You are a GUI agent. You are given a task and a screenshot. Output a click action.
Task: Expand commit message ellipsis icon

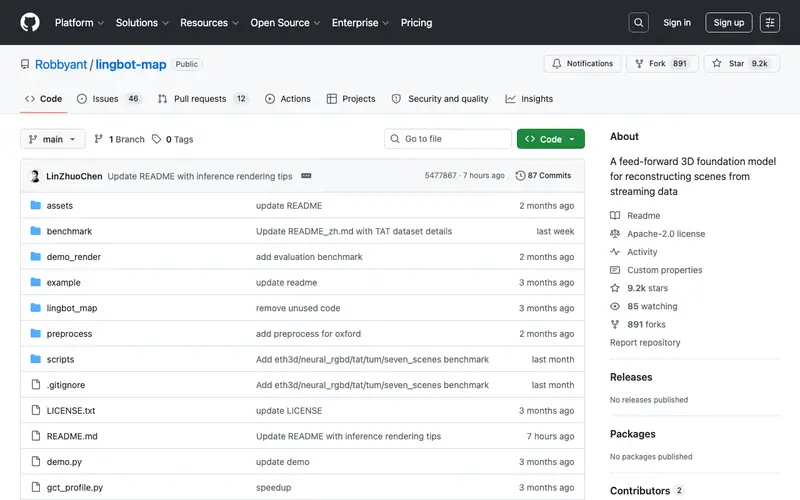click(x=306, y=176)
